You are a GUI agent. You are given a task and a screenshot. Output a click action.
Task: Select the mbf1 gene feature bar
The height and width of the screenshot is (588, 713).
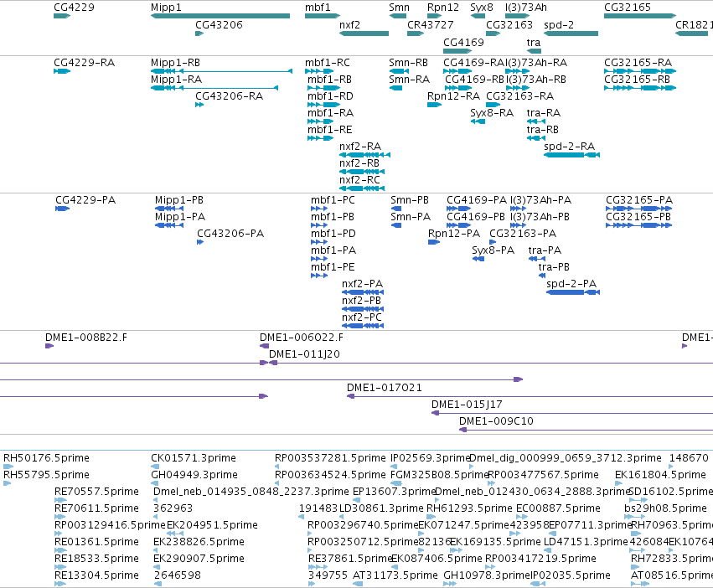(323, 16)
